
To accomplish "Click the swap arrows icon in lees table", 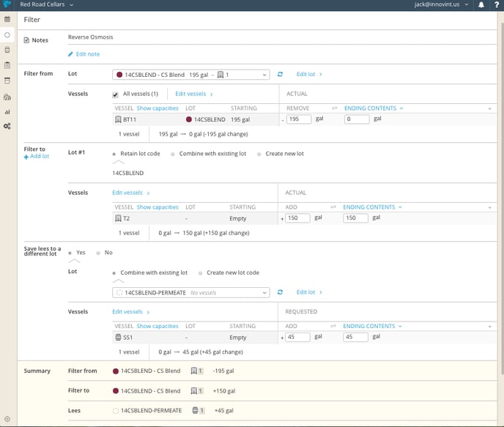I will [333, 326].
